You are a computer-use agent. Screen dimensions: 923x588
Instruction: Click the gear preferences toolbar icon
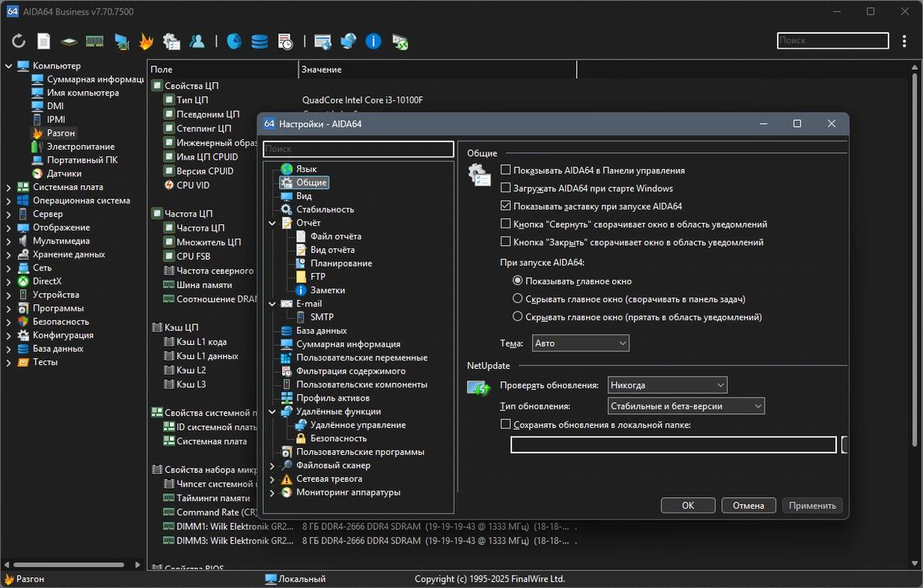pos(171,42)
